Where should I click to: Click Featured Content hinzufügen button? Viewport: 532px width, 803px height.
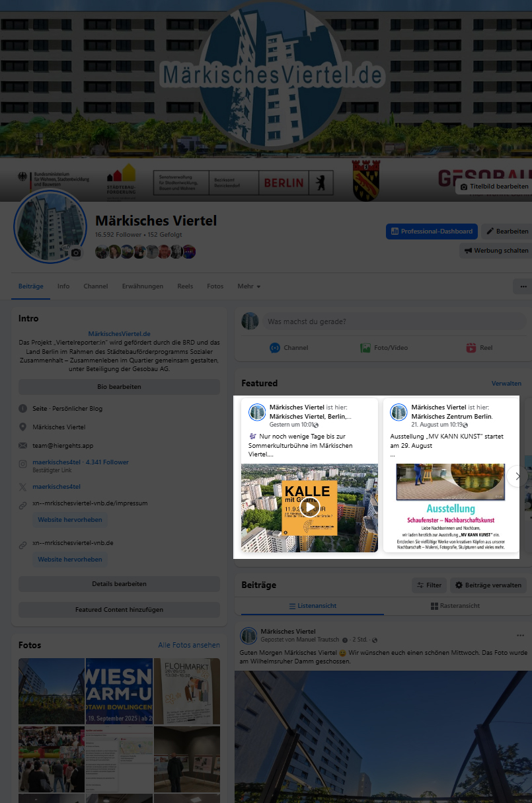pos(119,610)
